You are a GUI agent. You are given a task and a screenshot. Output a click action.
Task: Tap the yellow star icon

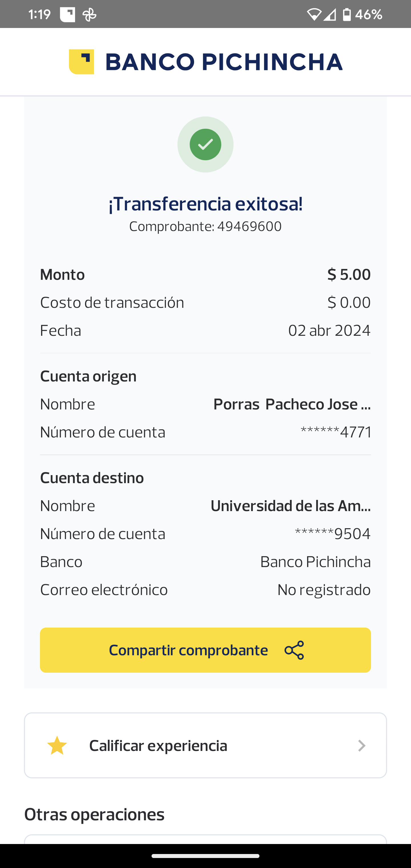pyautogui.click(x=57, y=745)
